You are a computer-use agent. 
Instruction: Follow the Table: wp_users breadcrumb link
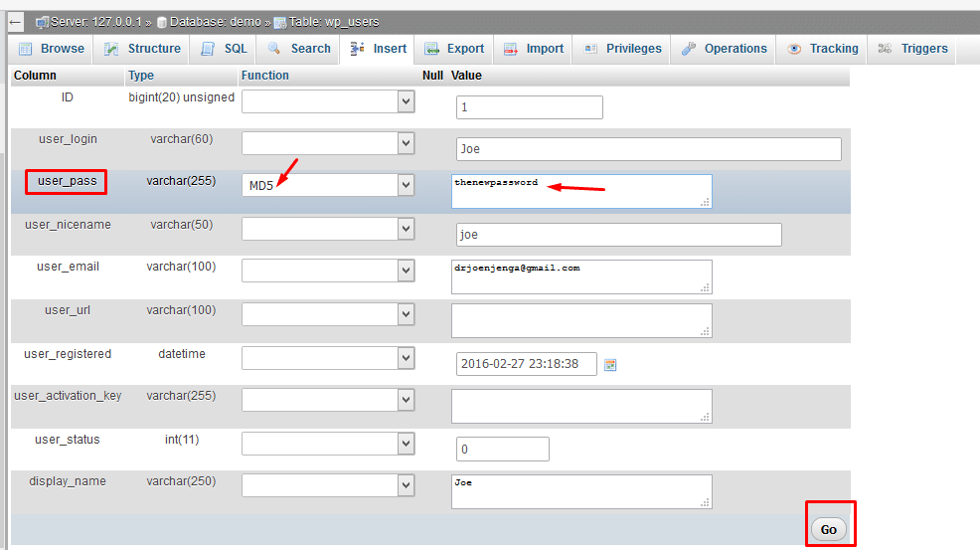pos(334,23)
